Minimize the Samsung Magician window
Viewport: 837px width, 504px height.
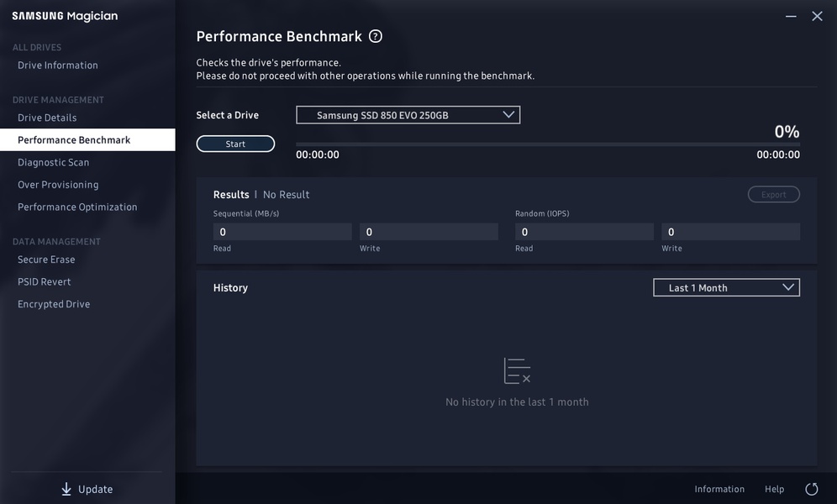[x=791, y=16]
